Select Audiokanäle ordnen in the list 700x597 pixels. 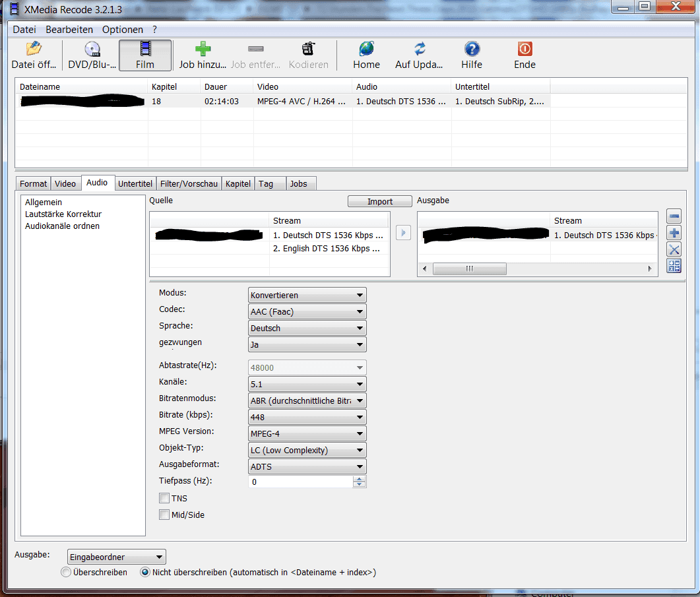click(x=62, y=226)
